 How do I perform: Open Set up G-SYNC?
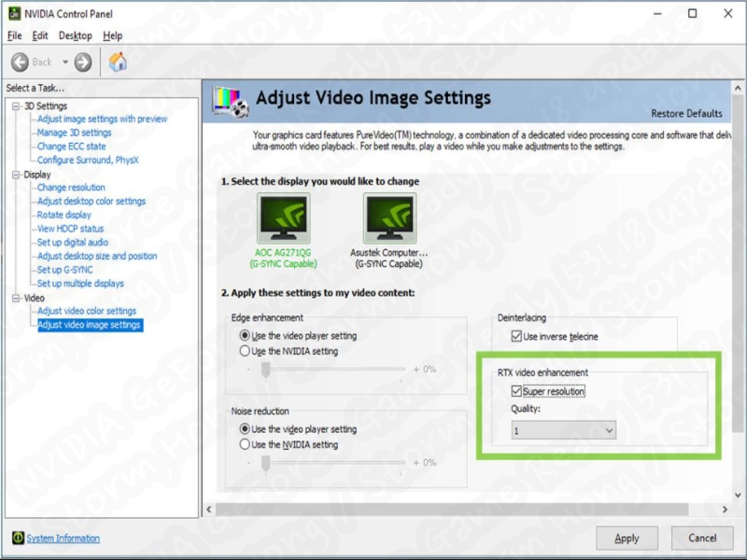click(64, 270)
